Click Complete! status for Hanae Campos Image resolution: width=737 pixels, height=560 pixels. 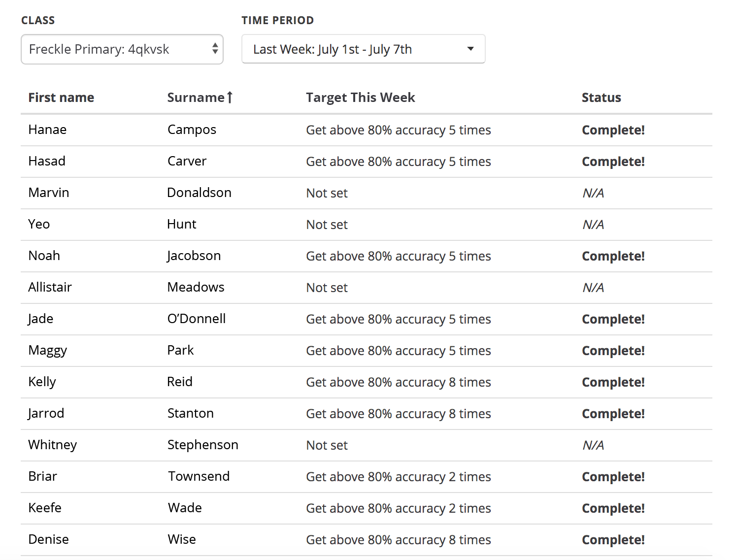(613, 131)
